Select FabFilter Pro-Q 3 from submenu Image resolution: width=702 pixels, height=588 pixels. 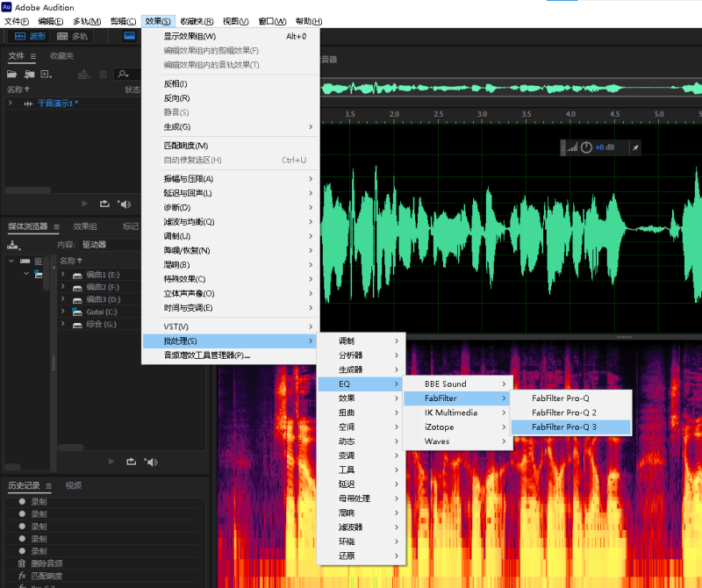pos(563,427)
